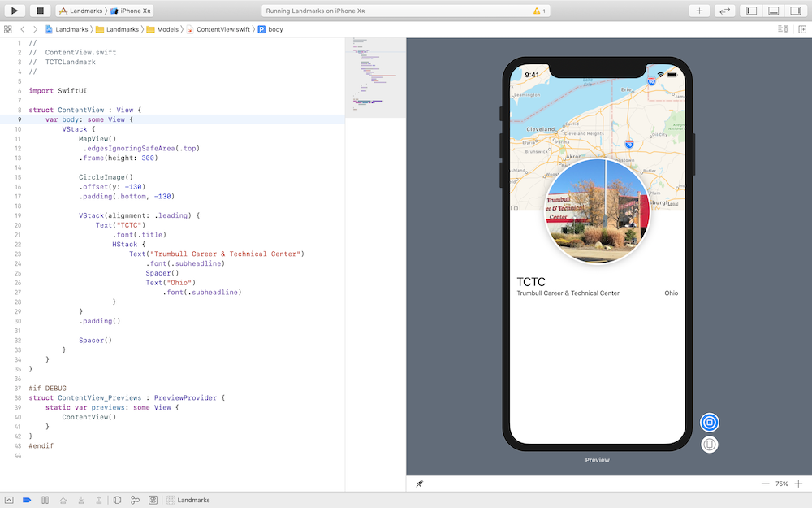
Task: Click the Step Over debug button
Action: [63, 500]
